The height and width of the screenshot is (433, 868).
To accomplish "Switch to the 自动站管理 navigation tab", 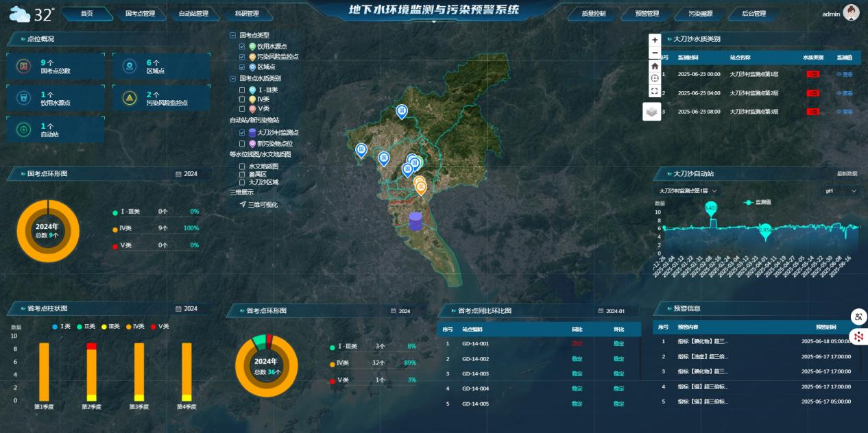I will [193, 14].
